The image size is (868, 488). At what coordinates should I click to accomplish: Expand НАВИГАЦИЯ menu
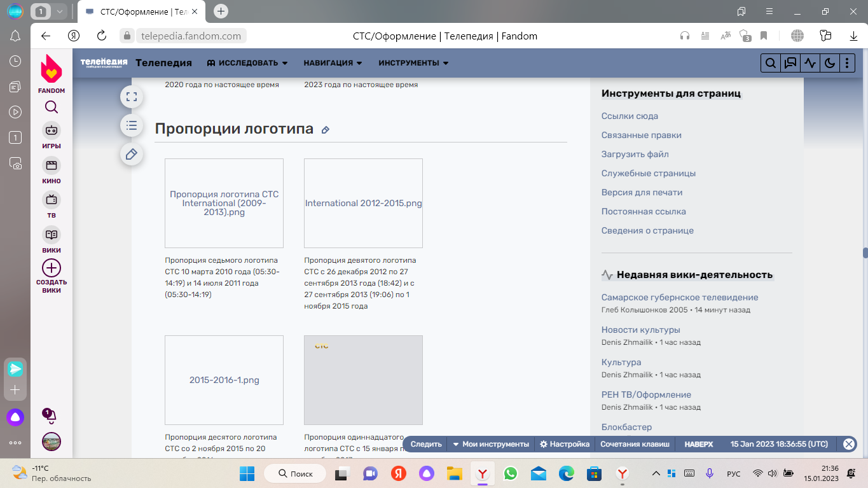click(x=333, y=63)
